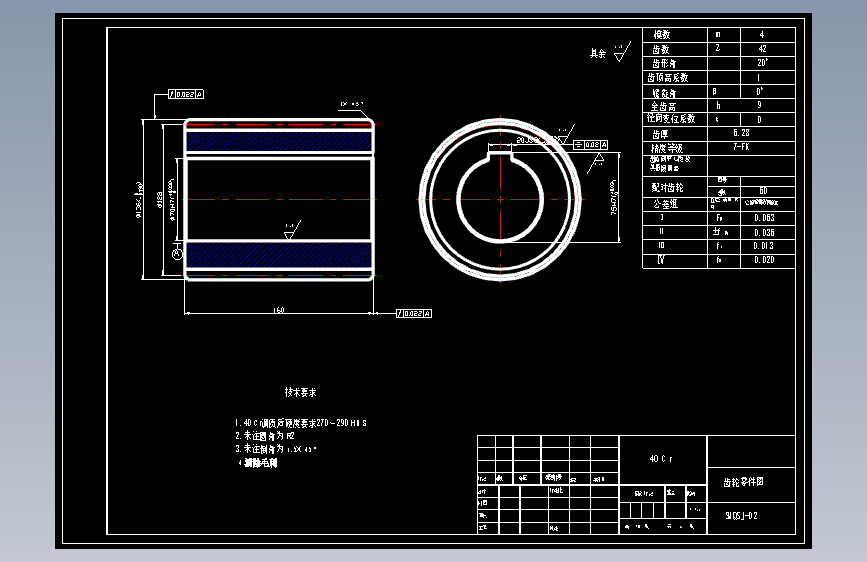867x562 pixels.
Task: Click the 齿顶高系数 row label
Action: (667, 77)
